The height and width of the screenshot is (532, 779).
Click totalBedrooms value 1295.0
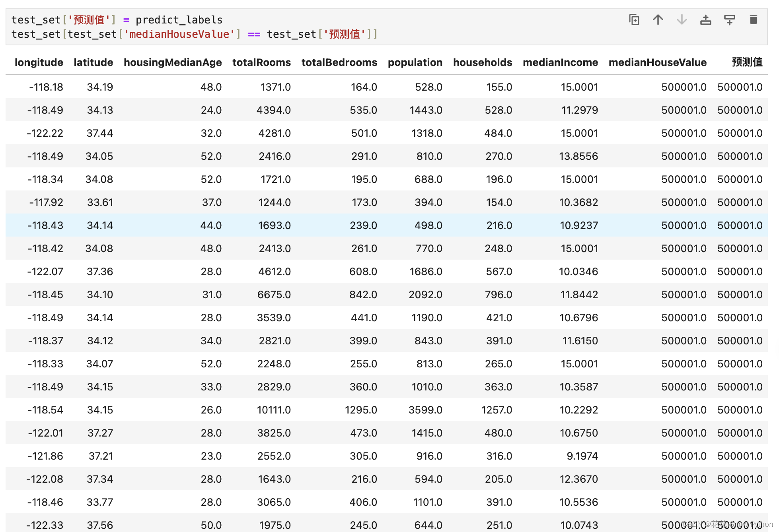361,410
